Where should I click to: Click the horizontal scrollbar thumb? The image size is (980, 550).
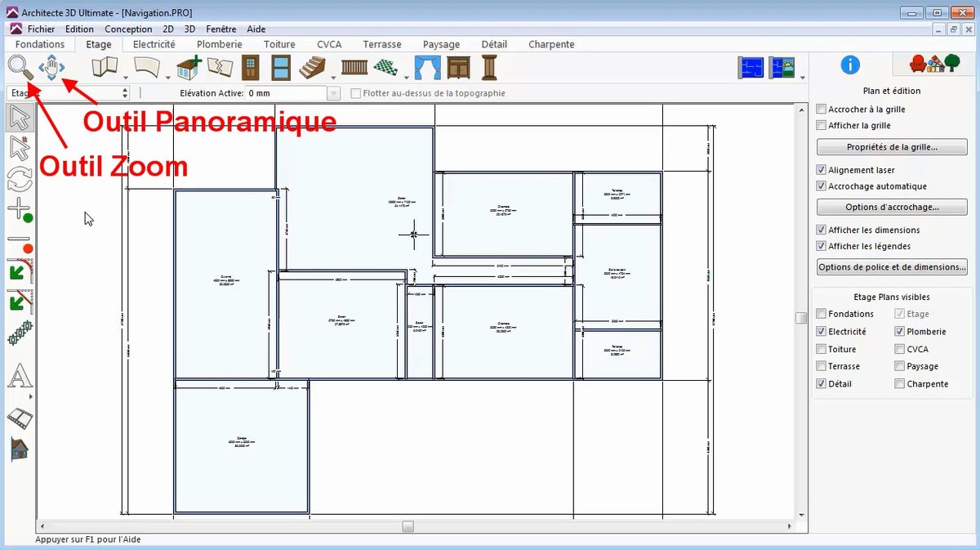coord(408,525)
